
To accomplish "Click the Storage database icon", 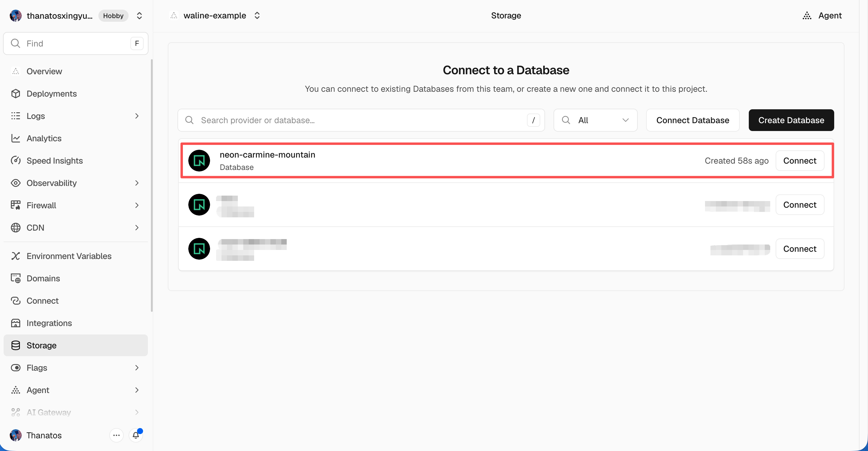I will [15, 346].
